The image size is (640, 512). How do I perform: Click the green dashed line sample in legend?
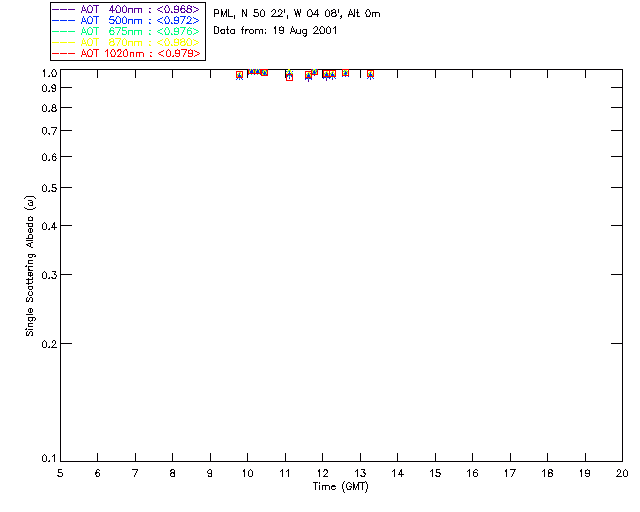click(64, 31)
